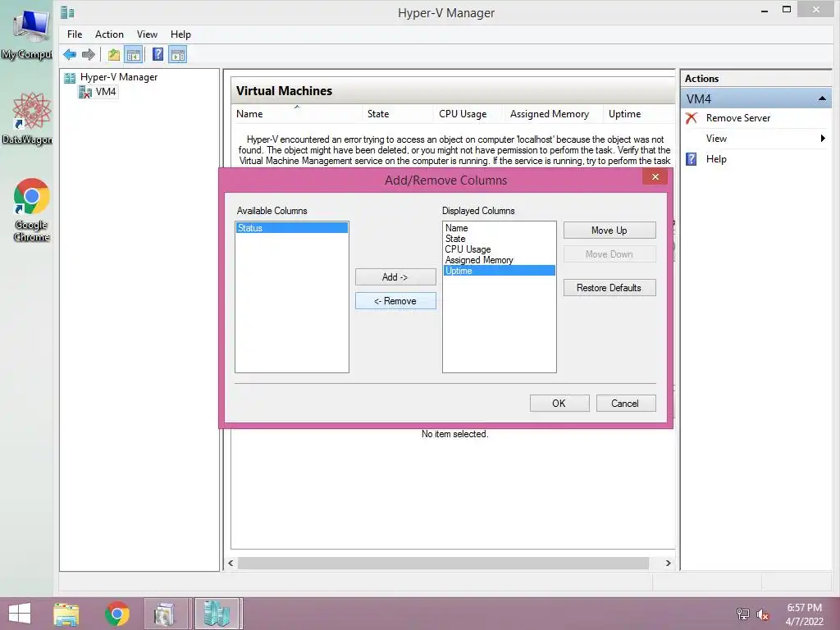
Task: Open the View menu
Action: [x=147, y=34]
